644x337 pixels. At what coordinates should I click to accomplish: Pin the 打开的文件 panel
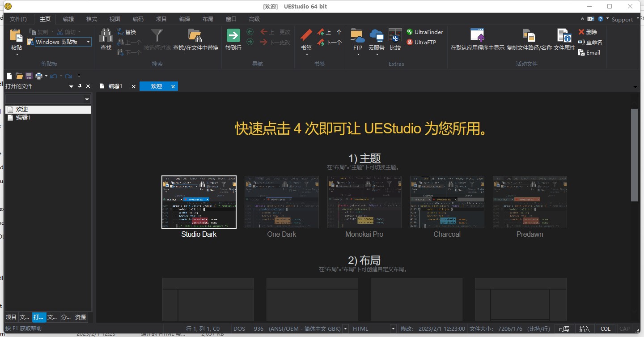pyautogui.click(x=80, y=86)
